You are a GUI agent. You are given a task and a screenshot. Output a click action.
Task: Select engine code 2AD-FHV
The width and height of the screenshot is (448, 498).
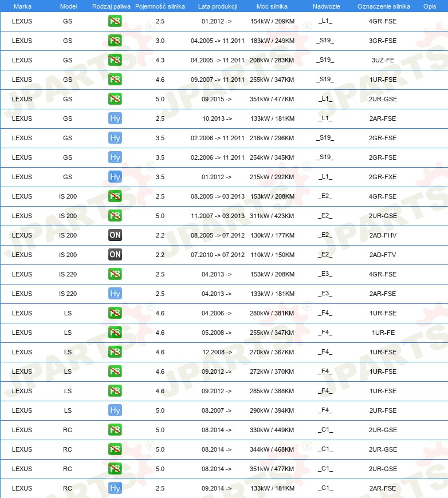click(383, 235)
